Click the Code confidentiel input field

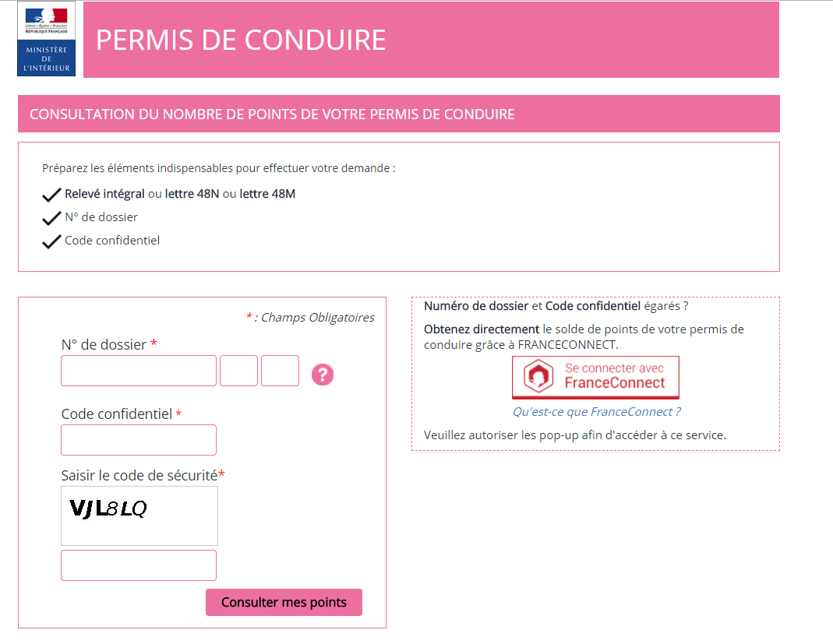click(x=138, y=440)
